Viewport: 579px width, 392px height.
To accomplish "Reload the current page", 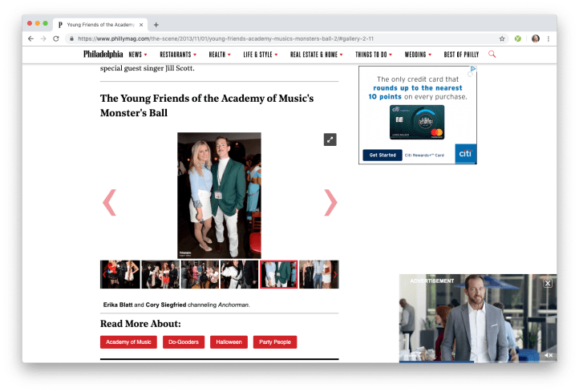I will (56, 38).
